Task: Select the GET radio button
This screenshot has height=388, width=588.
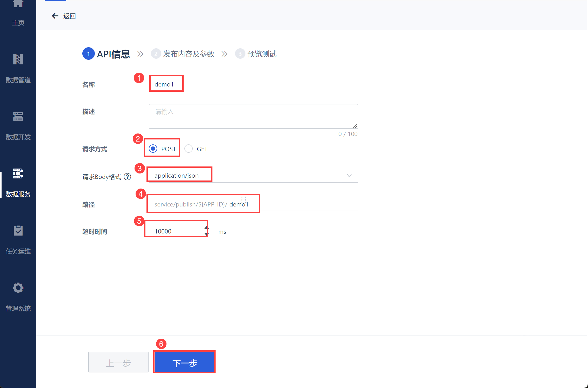Action: pos(189,149)
